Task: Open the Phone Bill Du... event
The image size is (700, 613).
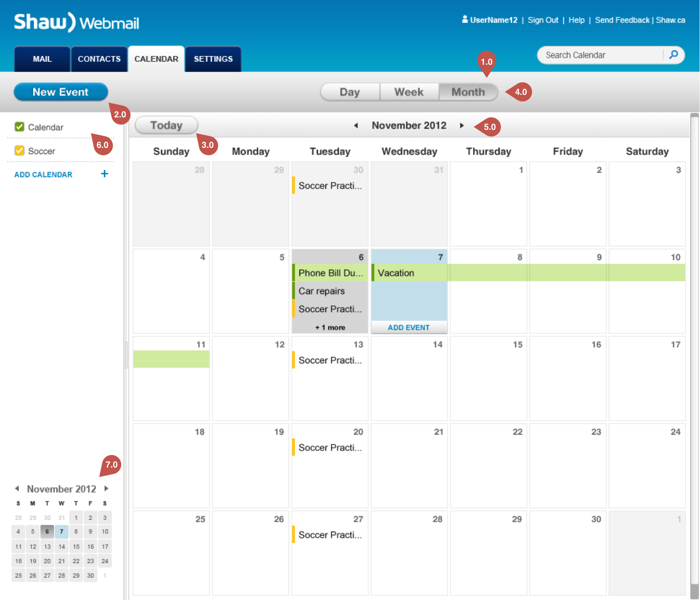Action: 330,273
